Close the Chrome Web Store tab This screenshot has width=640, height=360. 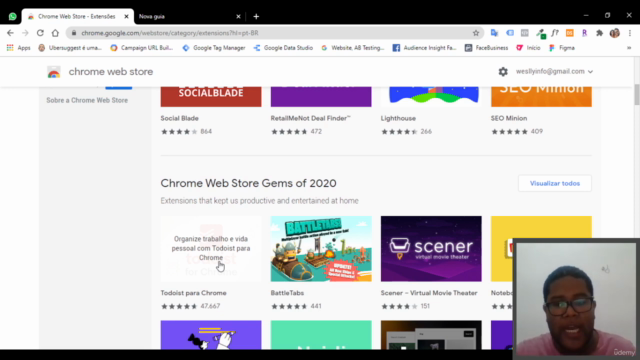point(126,17)
